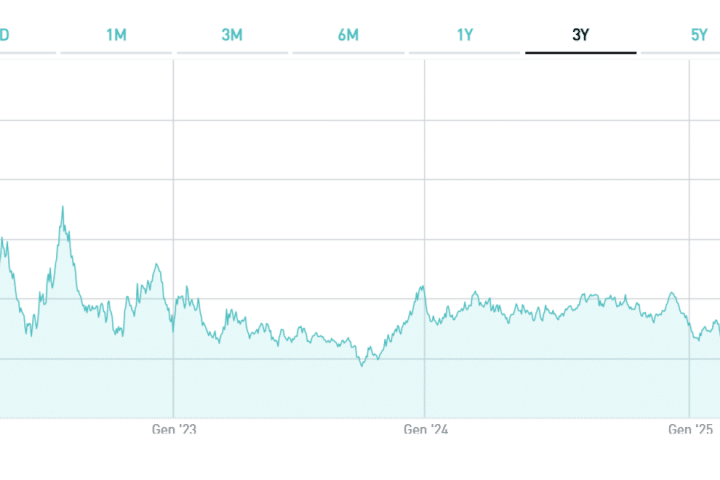
Task: Switch to the 5Y range tab
Action: (698, 35)
